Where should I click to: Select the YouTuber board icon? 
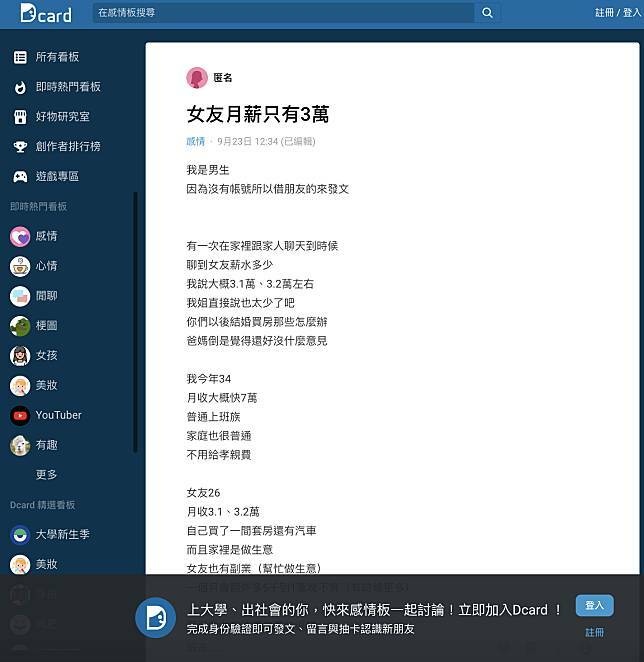pos(20,415)
